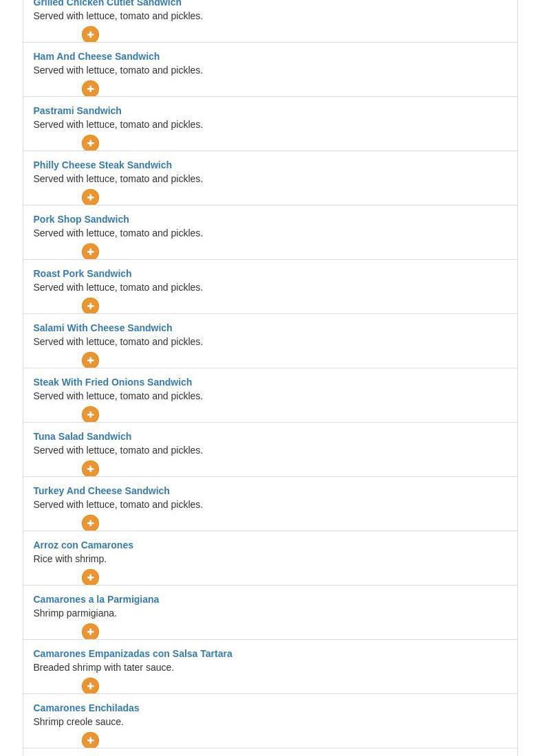Open Steak With Fried Onions Sandwich link

tap(112, 382)
